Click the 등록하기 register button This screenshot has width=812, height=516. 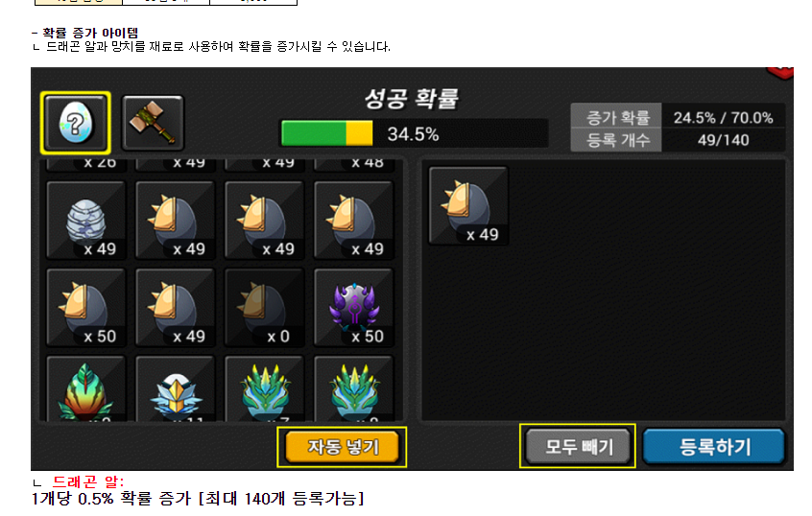click(x=714, y=446)
